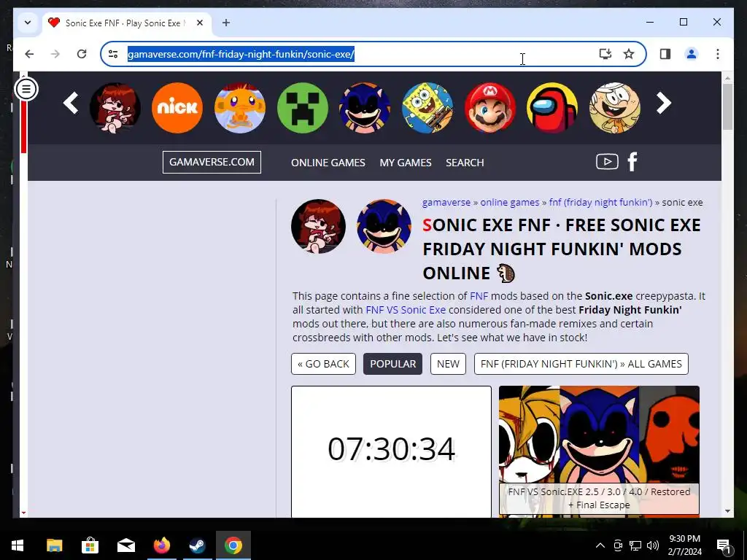Open Microsoft Store from taskbar
This screenshot has height=560, width=747.
pos(90,545)
